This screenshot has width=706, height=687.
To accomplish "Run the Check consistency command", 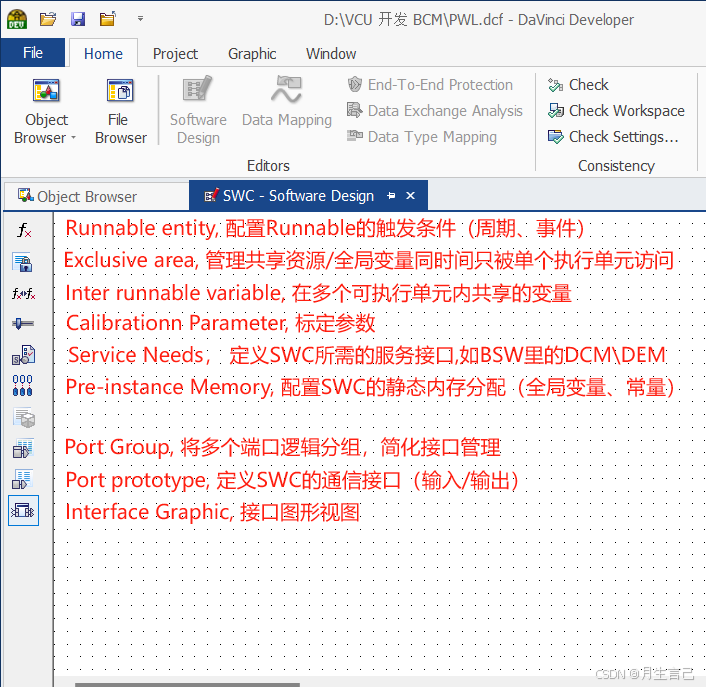I will 579,85.
